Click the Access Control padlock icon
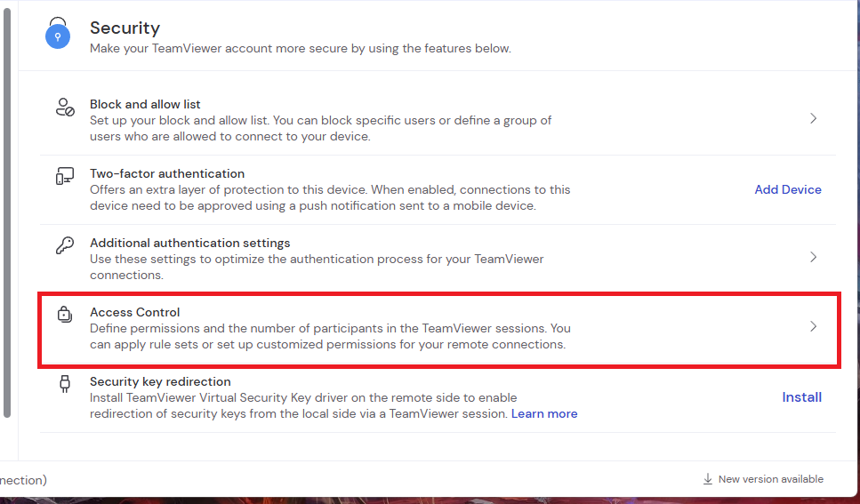The image size is (860, 504). [65, 315]
